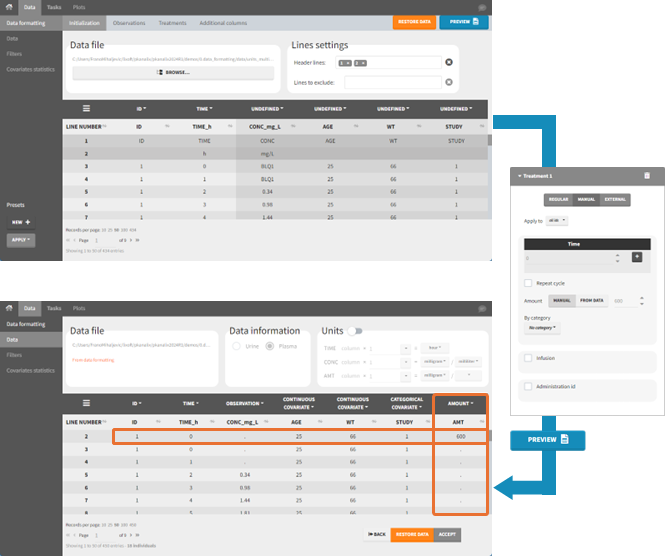Clear the Lines to exclude field with its X icon
Screen dimensions: 665x556
[449, 83]
